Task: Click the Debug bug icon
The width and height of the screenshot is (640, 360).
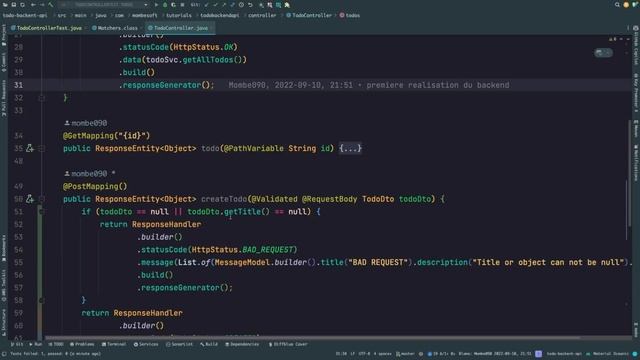Action: tap(165, 4)
